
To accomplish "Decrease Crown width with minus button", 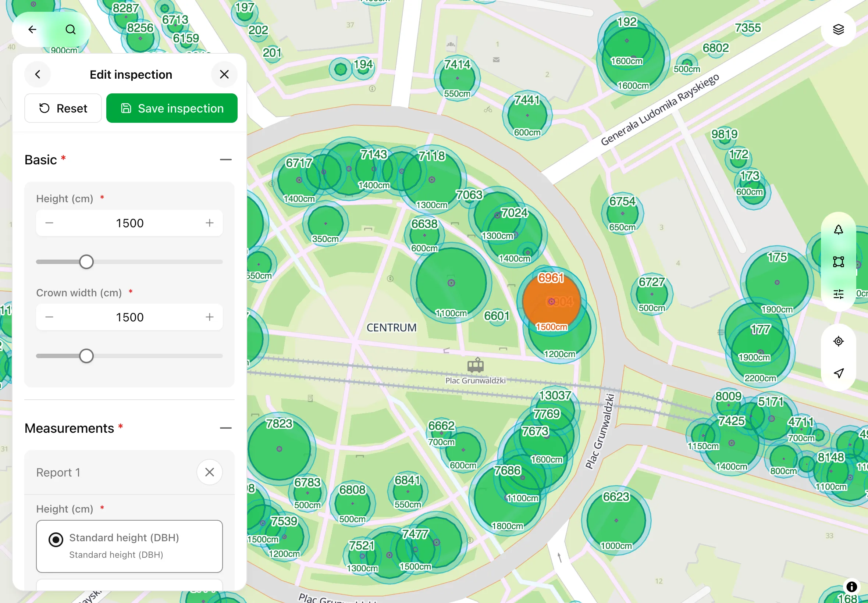I will click(x=49, y=317).
